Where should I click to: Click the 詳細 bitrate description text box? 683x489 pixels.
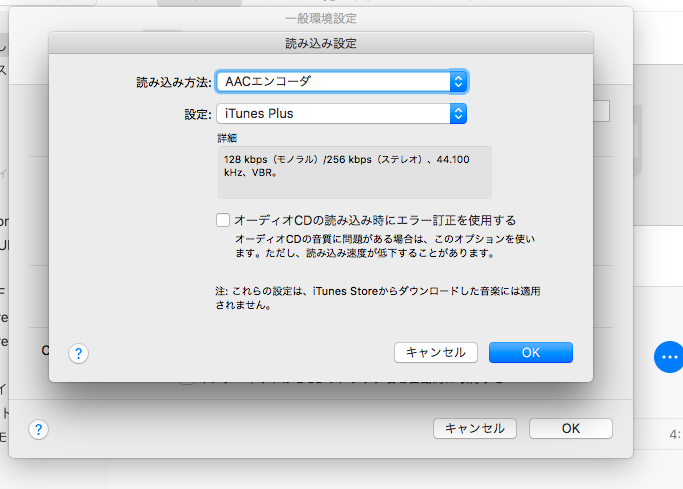coord(355,172)
